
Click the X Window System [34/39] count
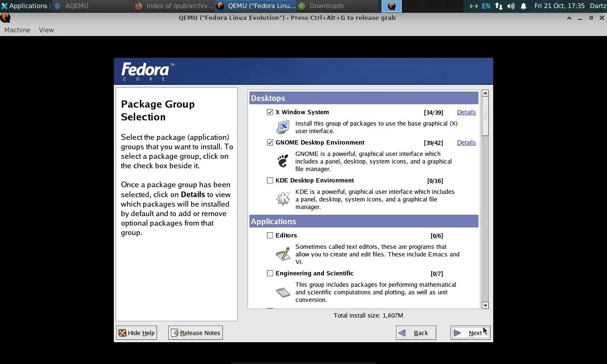pyautogui.click(x=433, y=113)
